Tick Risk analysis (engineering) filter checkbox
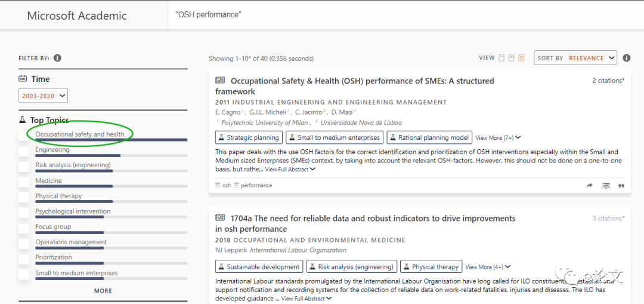Screen dimensions: 644x304 [x=23, y=167]
